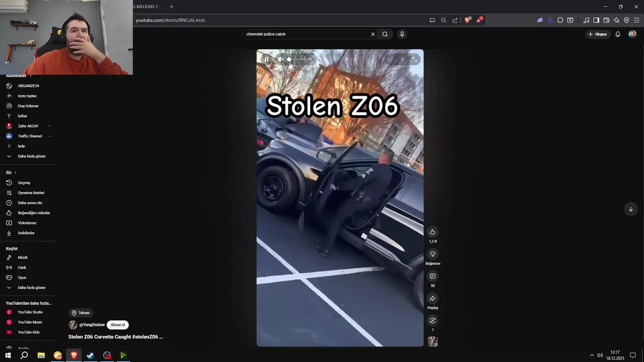The height and width of the screenshot is (362, 644).
Task: Adjust the Shorts volume slider
Action: point(300,59)
